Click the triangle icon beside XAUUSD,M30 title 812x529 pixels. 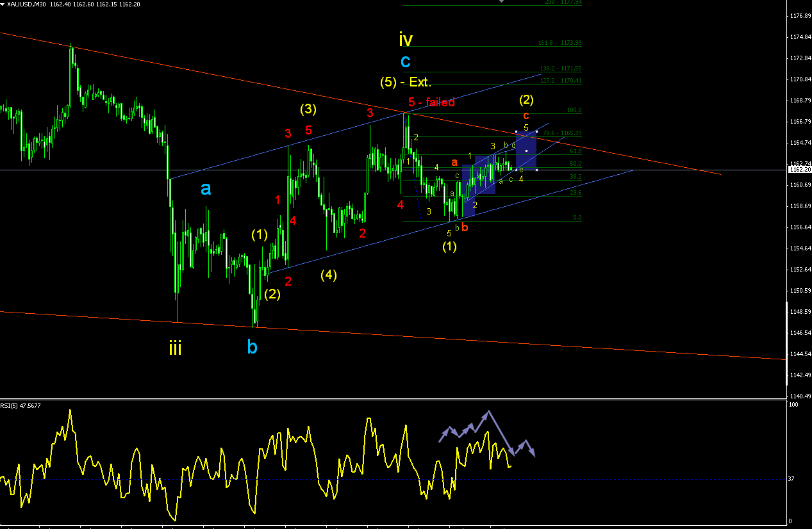pos(3,4)
